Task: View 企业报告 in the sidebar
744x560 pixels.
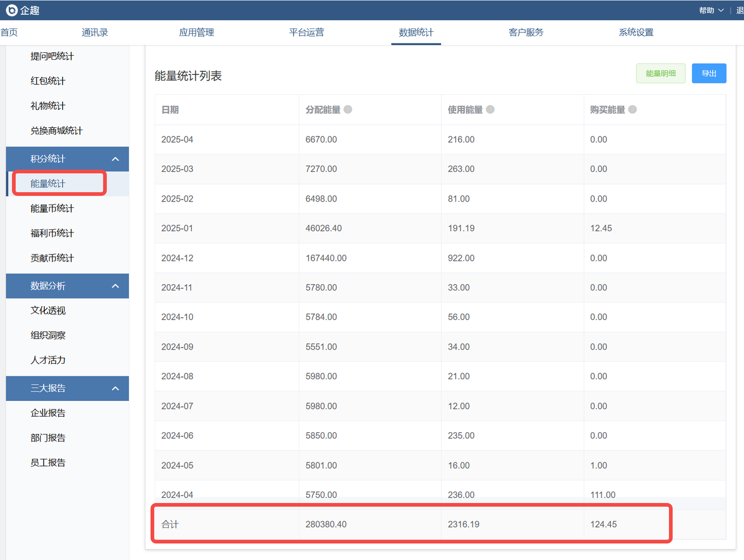Action: (48, 413)
